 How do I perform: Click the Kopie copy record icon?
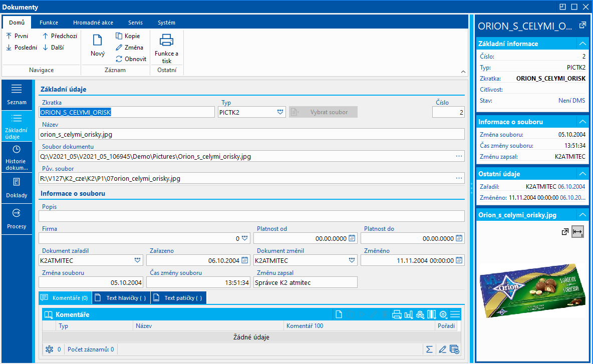(x=128, y=36)
